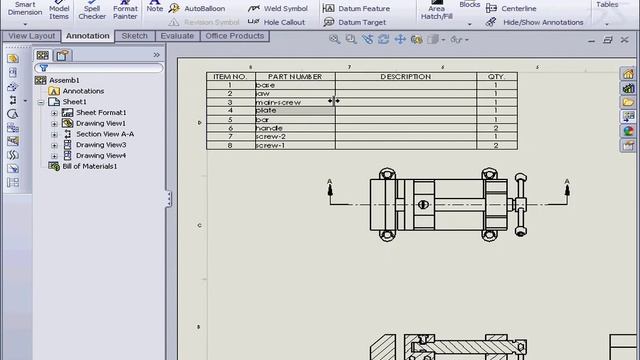Click the Rotate View icon

click(x=383, y=39)
